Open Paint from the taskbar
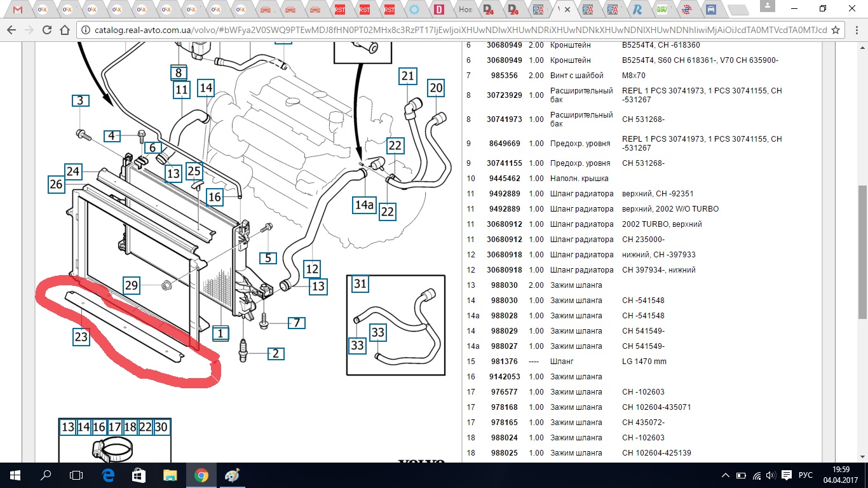868x488 pixels. (232, 475)
